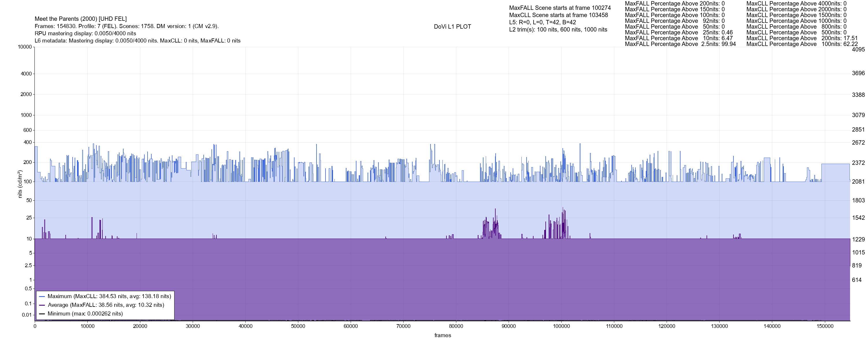
Task: Click the frames x-axis label
Action: [x=442, y=335]
